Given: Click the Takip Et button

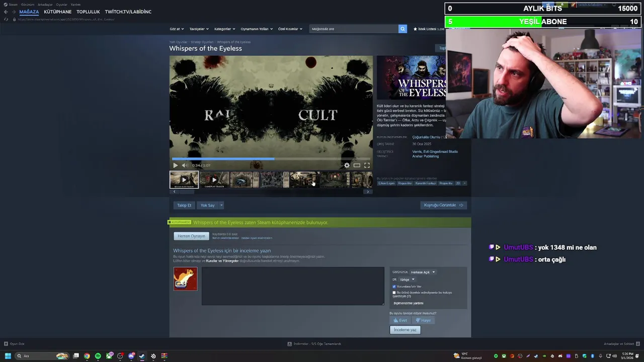Looking at the screenshot, I should pyautogui.click(x=184, y=205).
